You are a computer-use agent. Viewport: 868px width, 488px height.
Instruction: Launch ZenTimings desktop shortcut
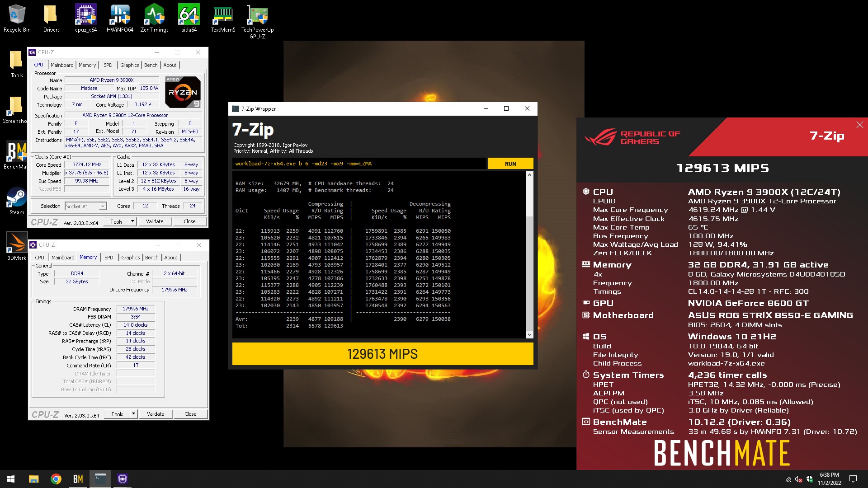[154, 19]
